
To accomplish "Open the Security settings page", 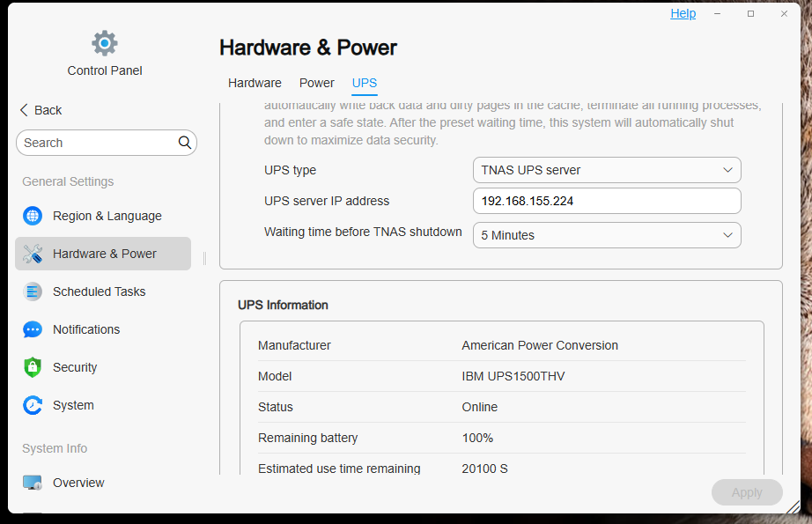I will [103, 367].
